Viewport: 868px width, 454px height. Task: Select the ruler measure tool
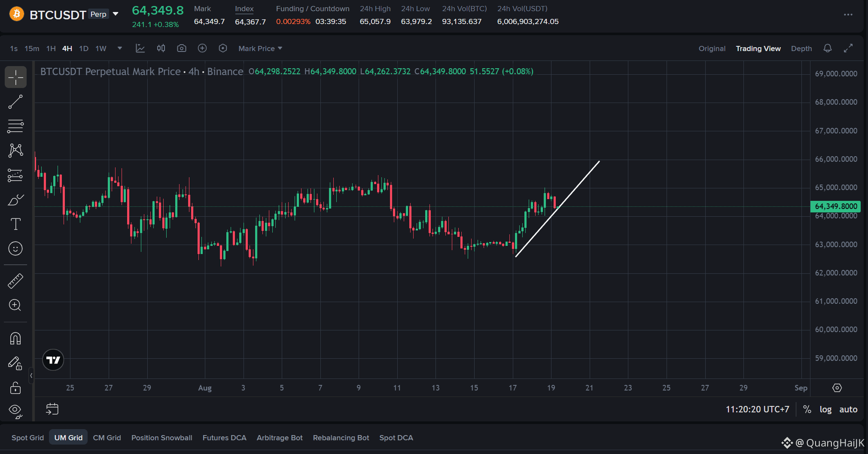pos(15,281)
